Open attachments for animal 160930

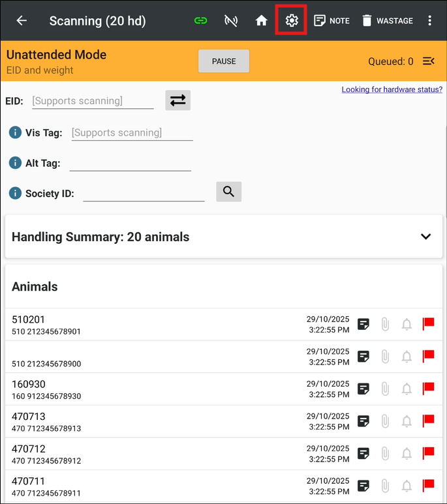385,389
